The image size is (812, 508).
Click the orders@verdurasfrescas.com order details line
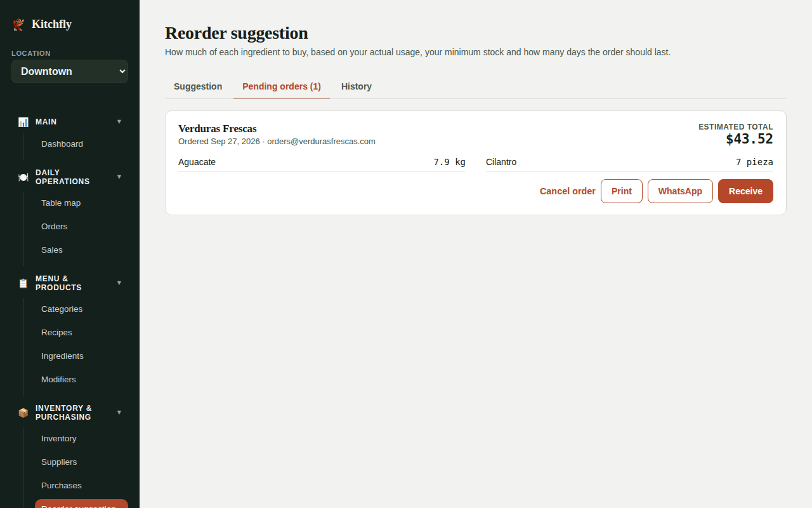(x=277, y=142)
